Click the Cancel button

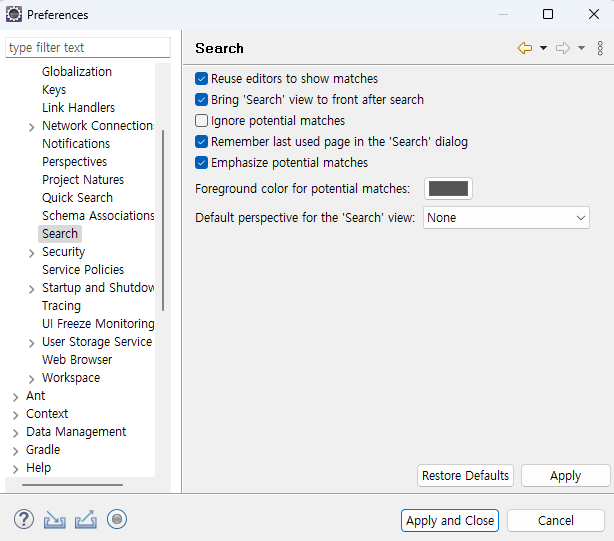556,521
